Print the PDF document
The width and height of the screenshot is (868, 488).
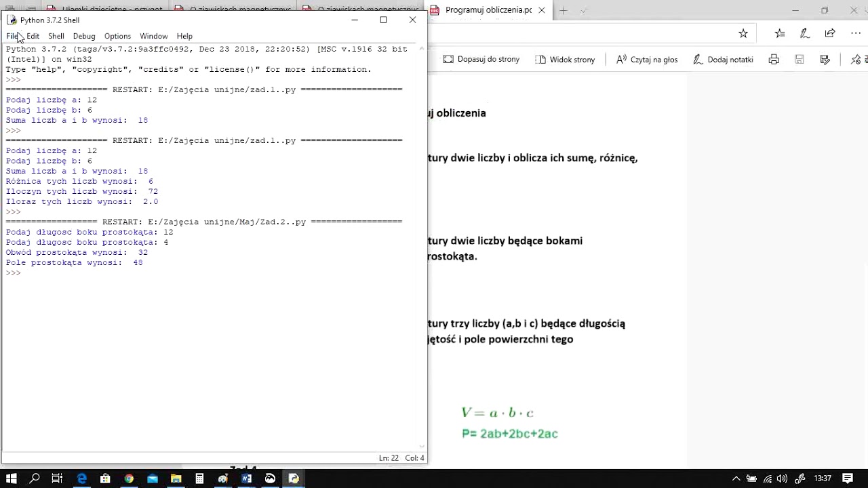pos(774,60)
